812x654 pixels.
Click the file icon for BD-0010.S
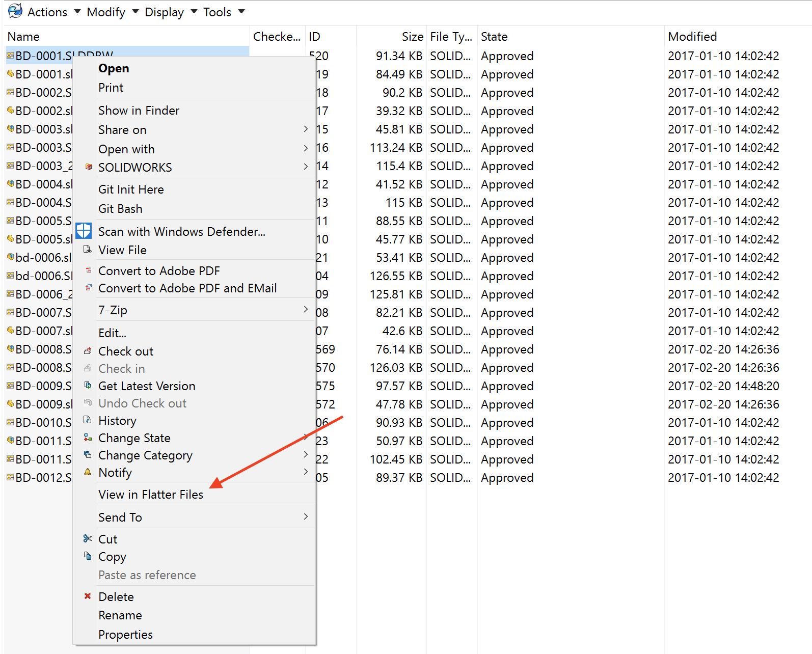coord(10,422)
